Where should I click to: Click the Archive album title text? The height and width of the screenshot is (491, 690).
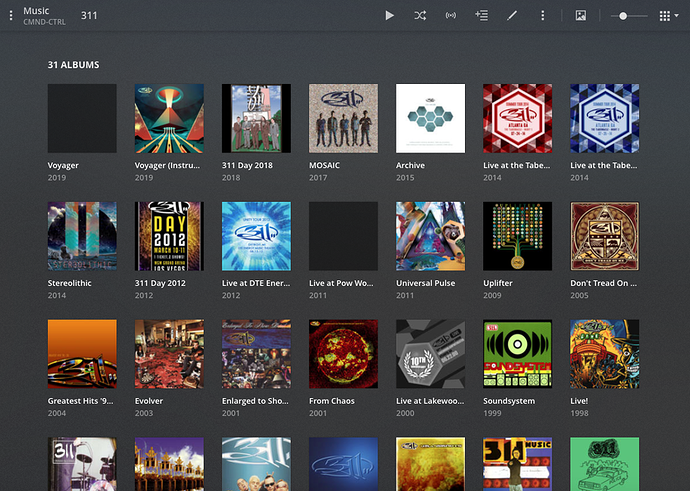[411, 165]
